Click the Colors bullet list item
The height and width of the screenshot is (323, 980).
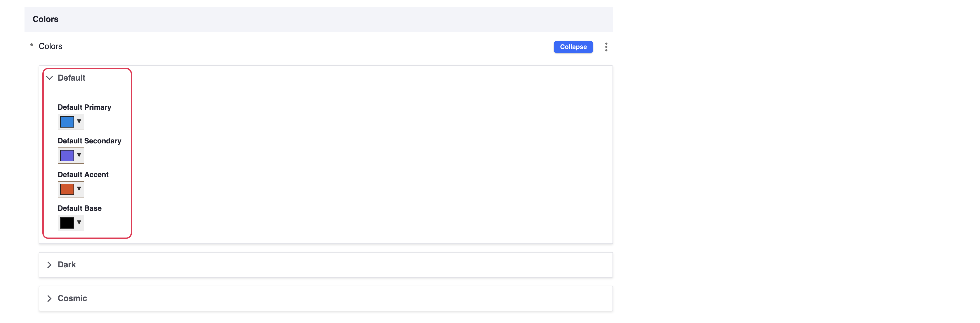click(50, 46)
